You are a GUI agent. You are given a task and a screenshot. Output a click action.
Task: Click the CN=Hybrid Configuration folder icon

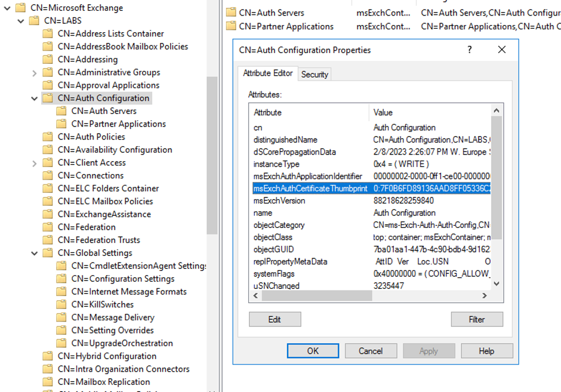coord(48,356)
